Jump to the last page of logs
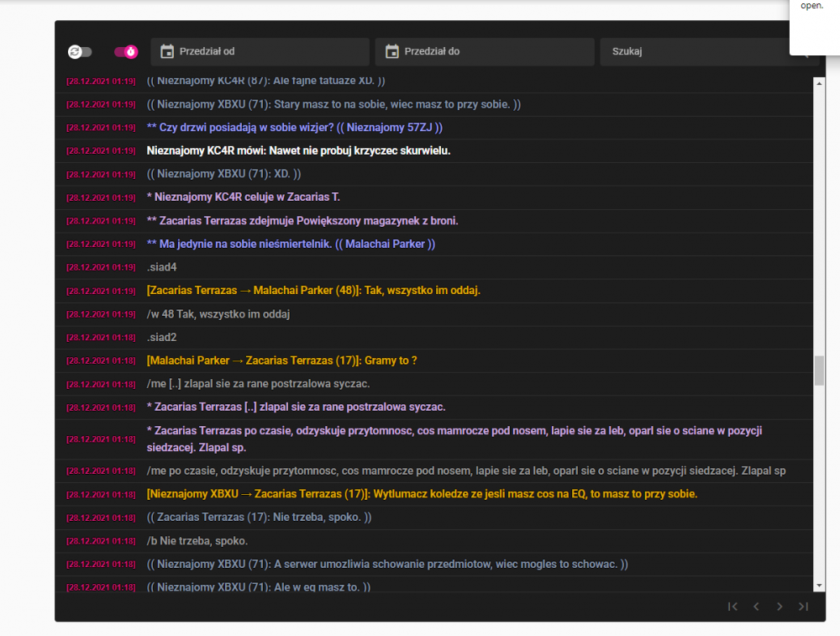840x636 pixels. tap(803, 607)
